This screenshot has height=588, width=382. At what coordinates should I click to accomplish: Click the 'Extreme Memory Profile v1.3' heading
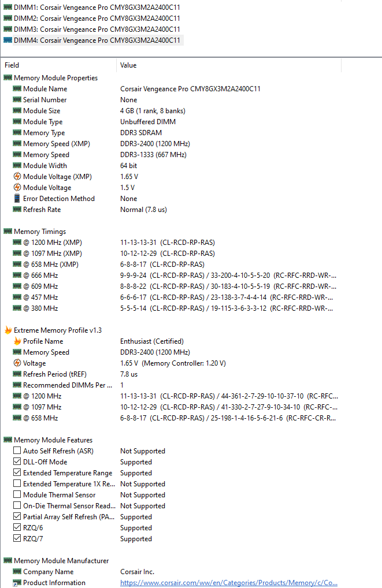coord(58,330)
